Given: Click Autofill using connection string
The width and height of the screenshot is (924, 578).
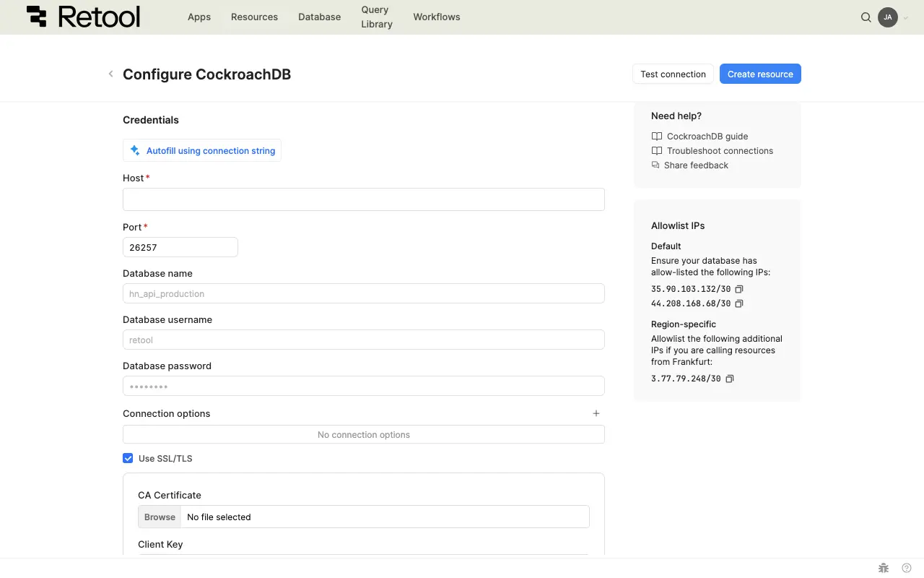Looking at the screenshot, I should [x=202, y=150].
